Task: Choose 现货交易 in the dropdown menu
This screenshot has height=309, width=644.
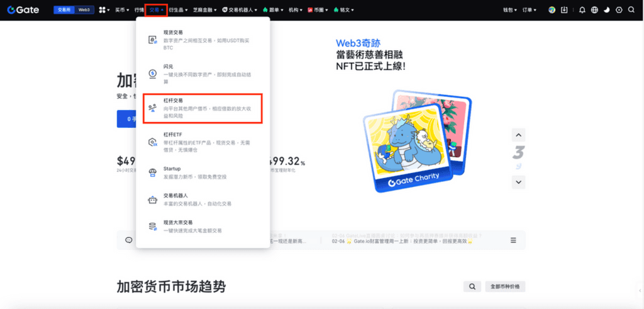Action: click(202, 39)
